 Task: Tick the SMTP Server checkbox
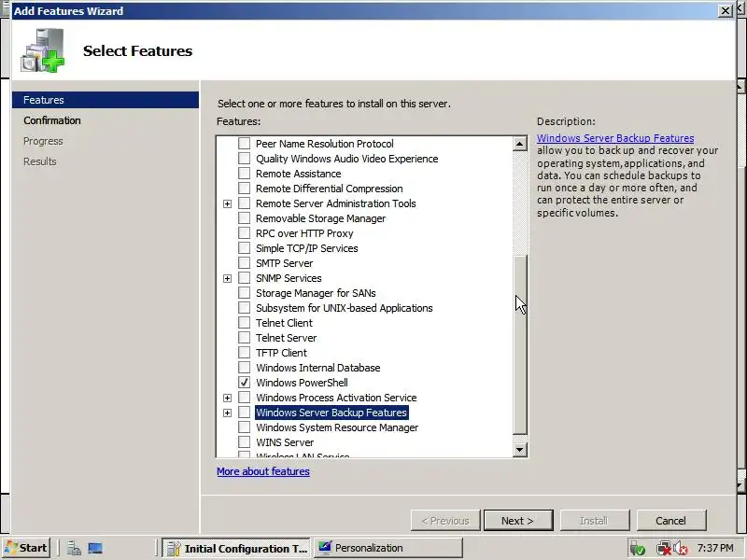244,263
